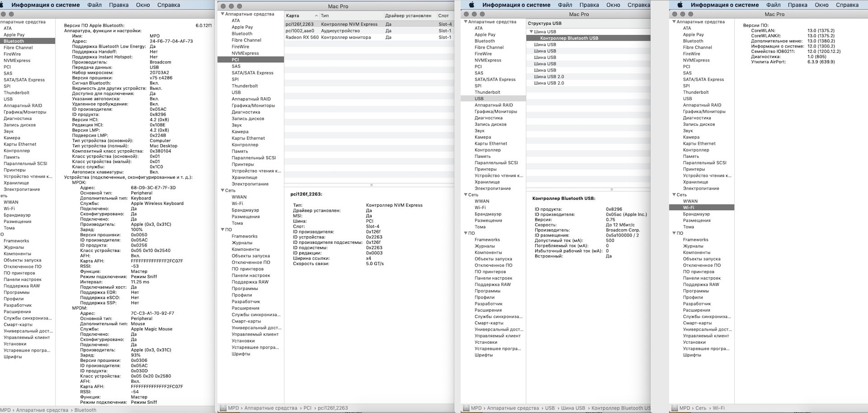
Task: Click Шина USB in the USB window path bar
Action: (x=573, y=408)
